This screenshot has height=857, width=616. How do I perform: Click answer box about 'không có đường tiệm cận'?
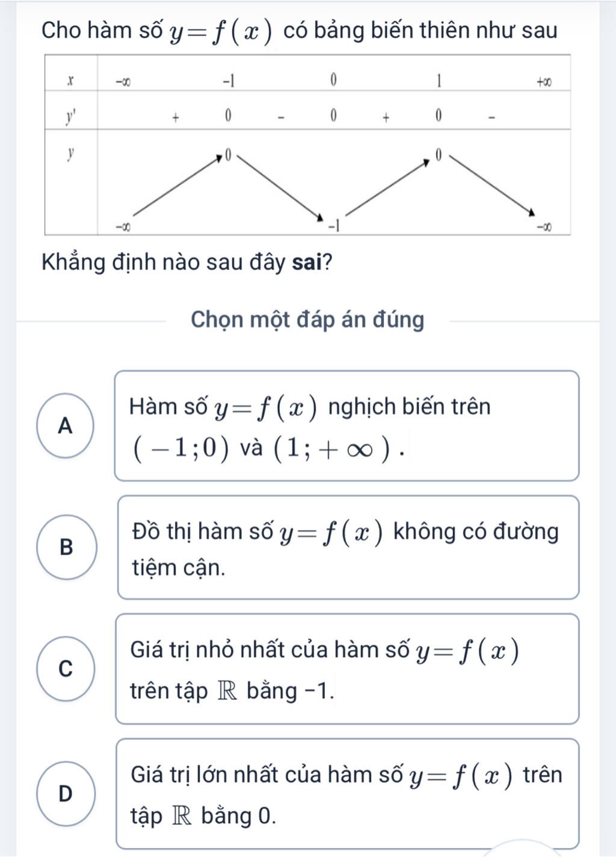tap(348, 548)
